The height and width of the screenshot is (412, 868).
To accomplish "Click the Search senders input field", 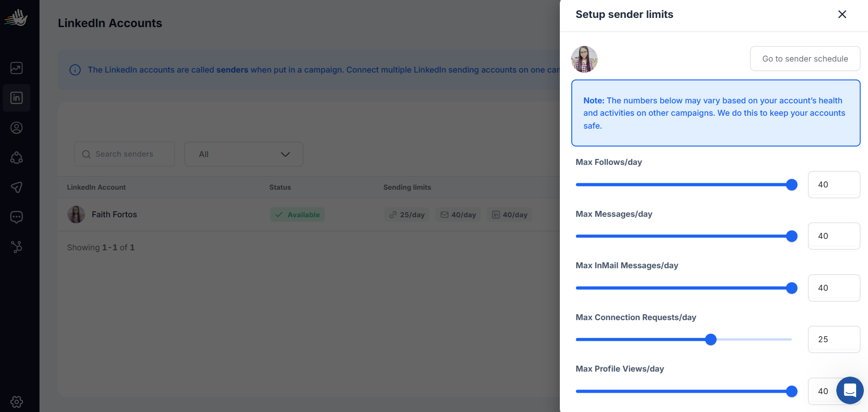I will (x=124, y=154).
